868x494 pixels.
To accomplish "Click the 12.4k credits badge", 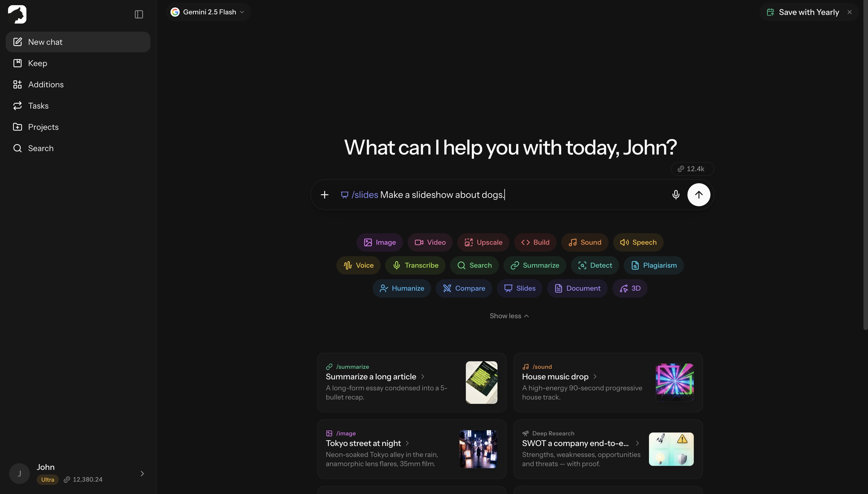I will (692, 169).
